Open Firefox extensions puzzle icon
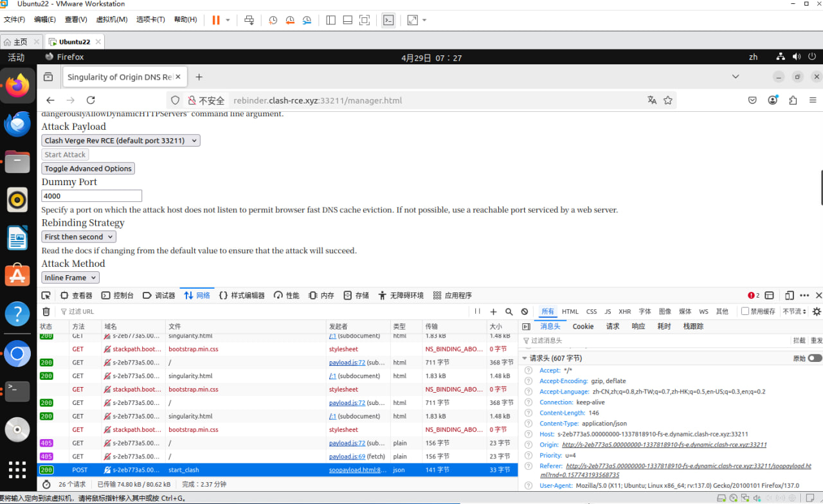Image resolution: width=823 pixels, height=504 pixels. tap(793, 100)
